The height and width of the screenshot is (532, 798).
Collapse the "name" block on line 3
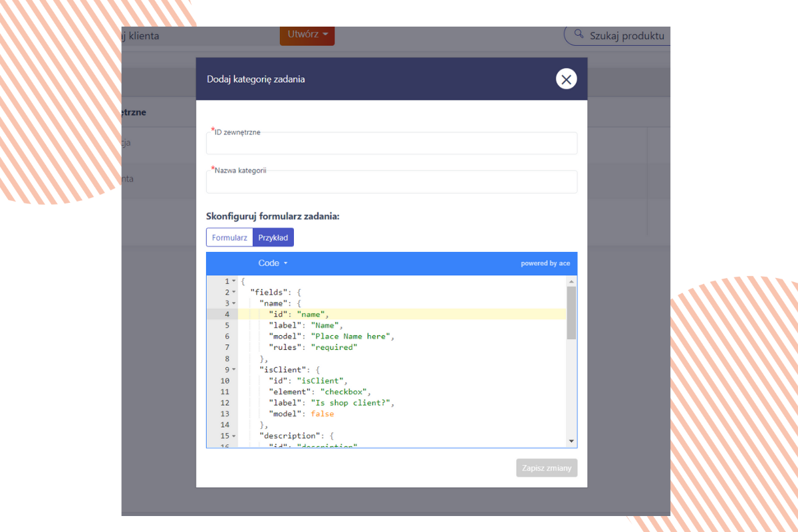[233, 303]
